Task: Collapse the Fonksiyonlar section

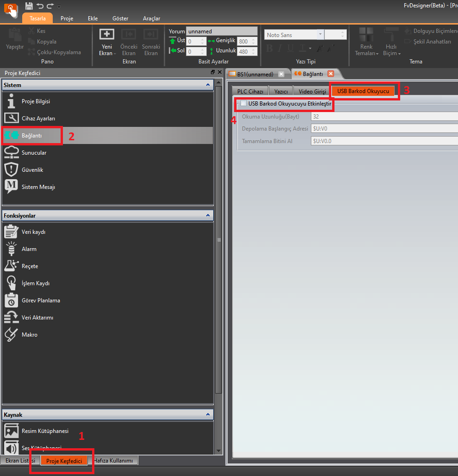Action: click(x=208, y=216)
